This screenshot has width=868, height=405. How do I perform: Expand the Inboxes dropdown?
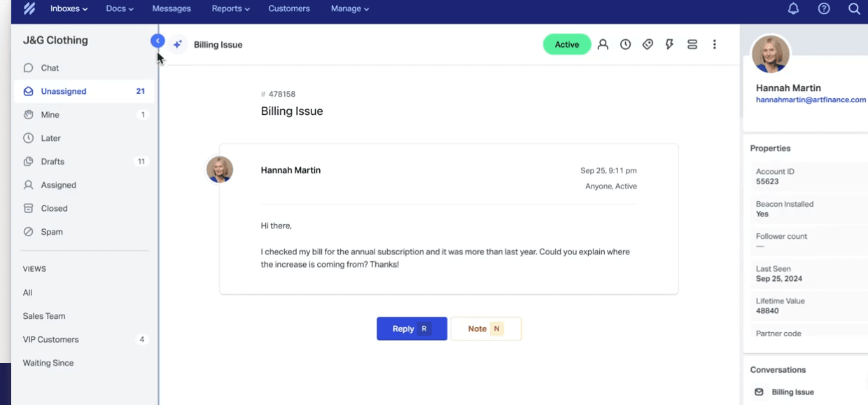(x=68, y=8)
